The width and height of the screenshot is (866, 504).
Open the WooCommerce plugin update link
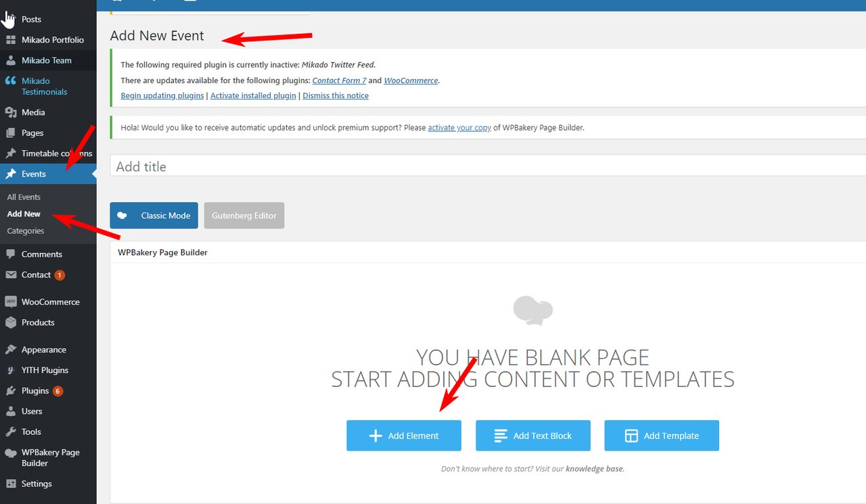click(411, 81)
